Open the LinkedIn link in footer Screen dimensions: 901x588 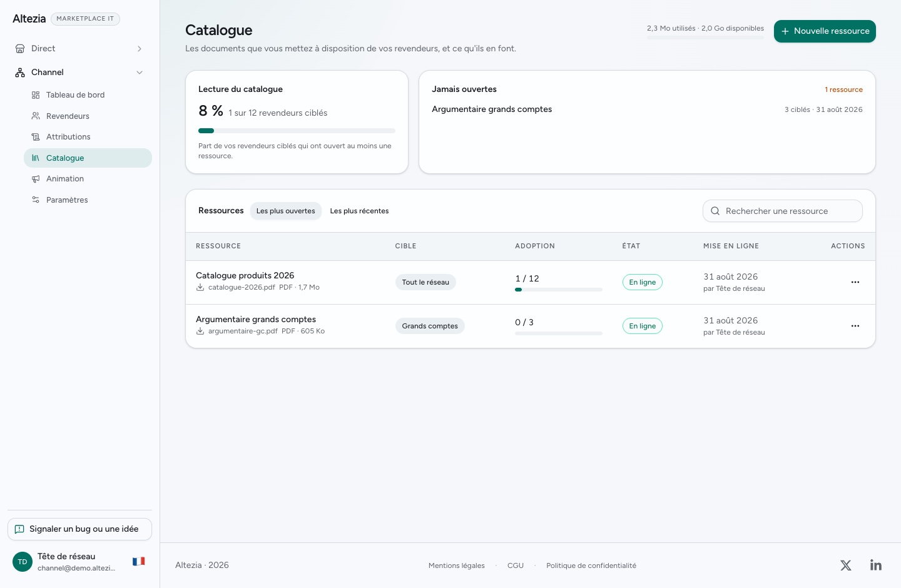(876, 565)
